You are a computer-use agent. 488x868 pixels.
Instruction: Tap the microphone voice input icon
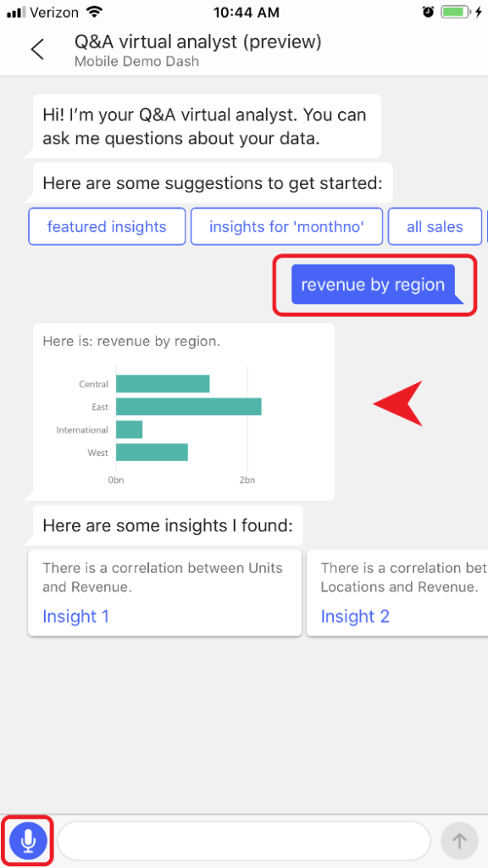coord(28,841)
